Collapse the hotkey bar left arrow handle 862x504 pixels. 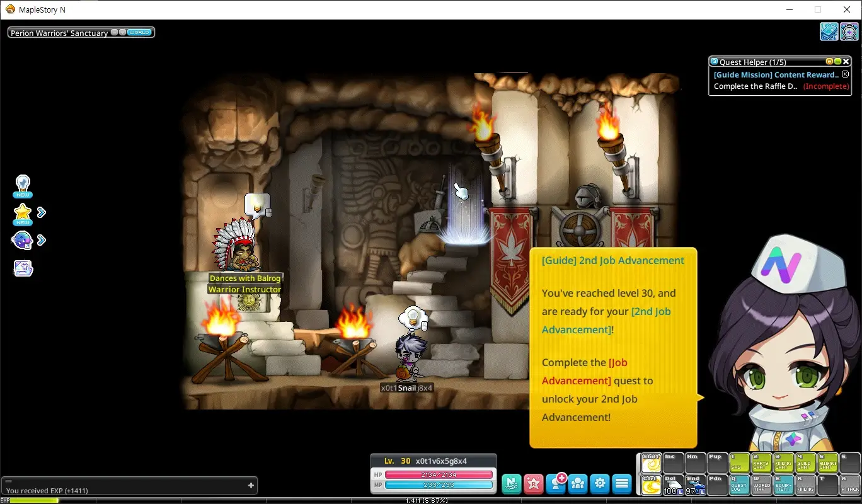pos(638,474)
